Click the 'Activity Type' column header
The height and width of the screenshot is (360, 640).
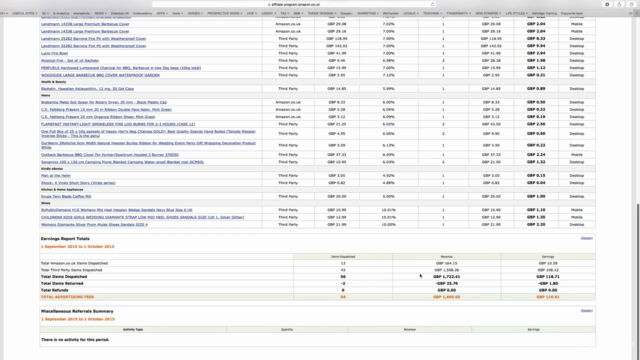133,329
